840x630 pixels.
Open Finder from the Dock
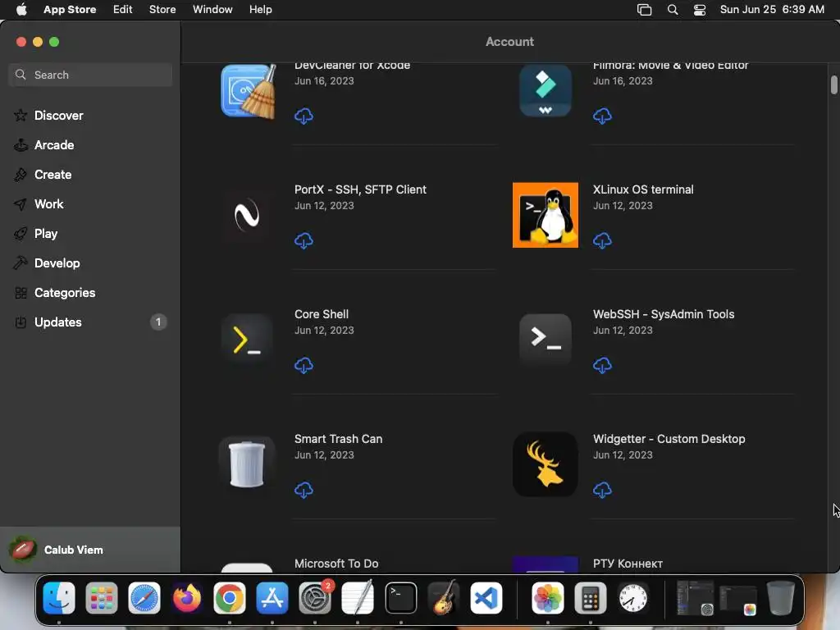(59, 598)
